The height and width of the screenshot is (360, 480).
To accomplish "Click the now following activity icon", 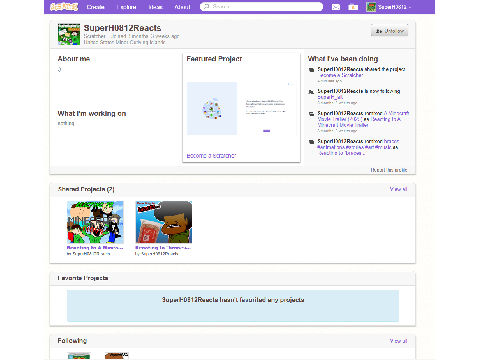I will [x=311, y=92].
